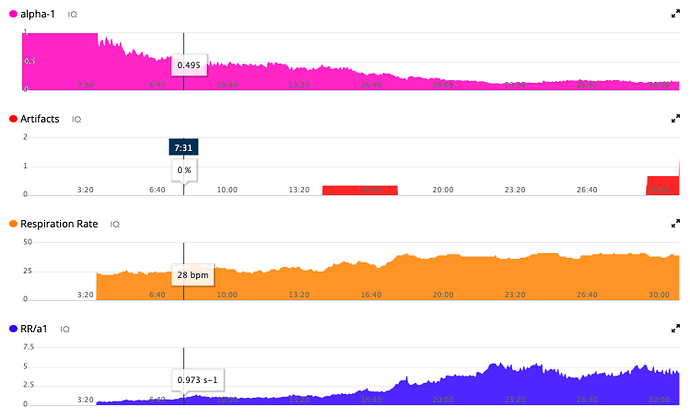Viewport: 690px width, 417px height.
Task: Click the 3:20 tick in RR/a1 chart
Action: pos(85,399)
